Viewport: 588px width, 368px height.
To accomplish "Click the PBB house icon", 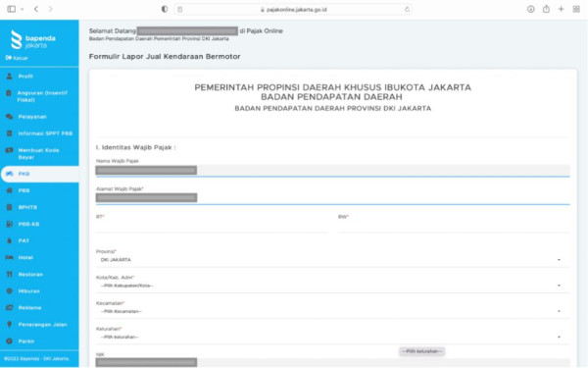I will (x=10, y=190).
